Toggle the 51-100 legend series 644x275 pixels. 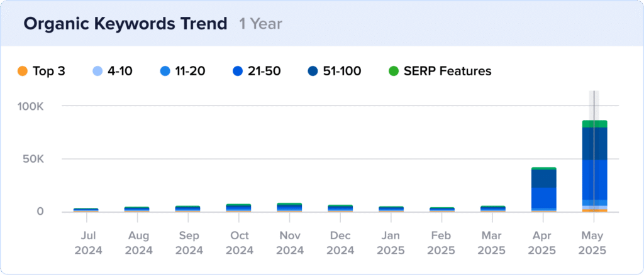coord(335,72)
